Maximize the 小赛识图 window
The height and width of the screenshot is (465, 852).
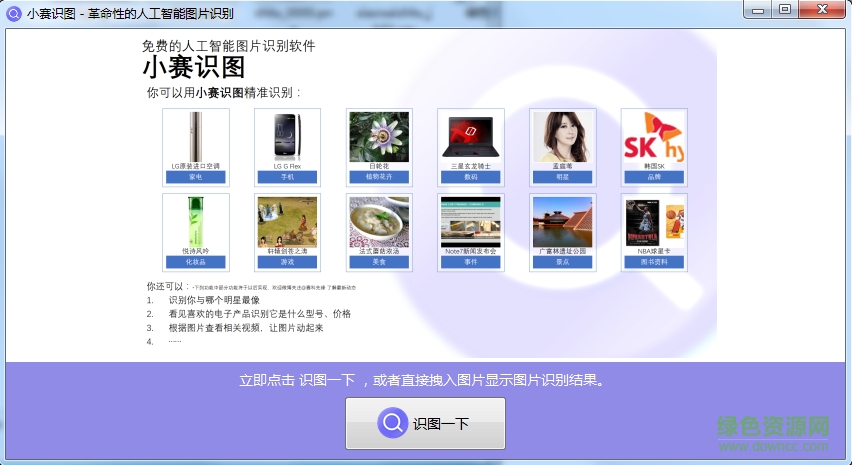point(785,9)
